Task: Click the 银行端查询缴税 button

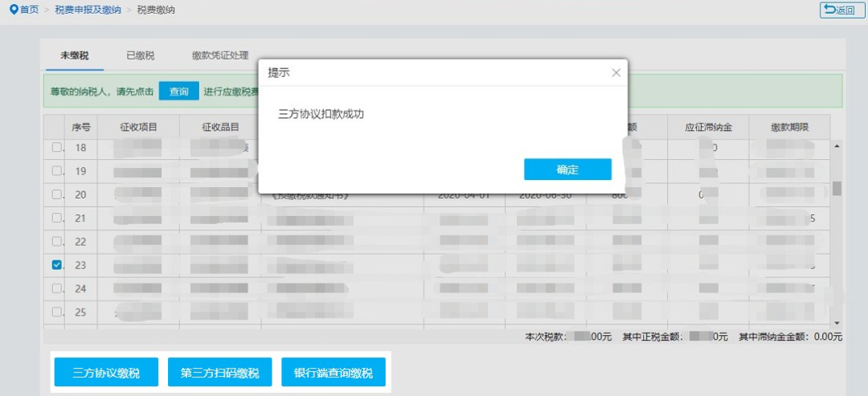Action: coord(334,373)
